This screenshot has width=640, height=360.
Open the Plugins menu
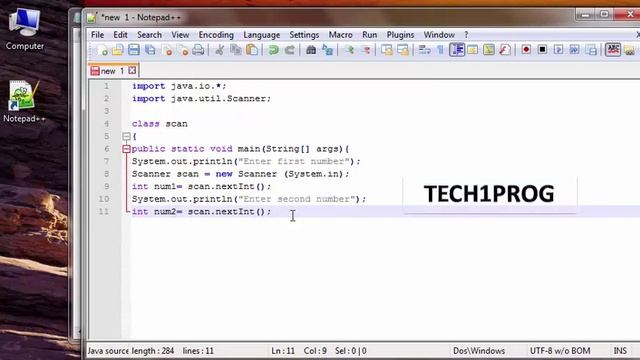pos(400,35)
